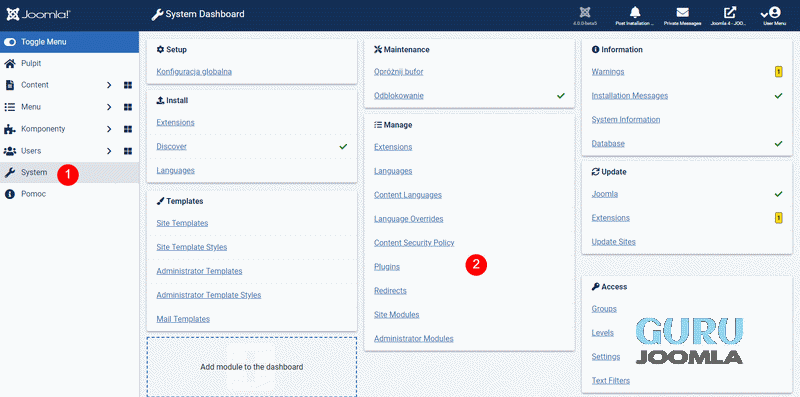Open Plugins link under Manage
The width and height of the screenshot is (800, 397).
point(387,267)
